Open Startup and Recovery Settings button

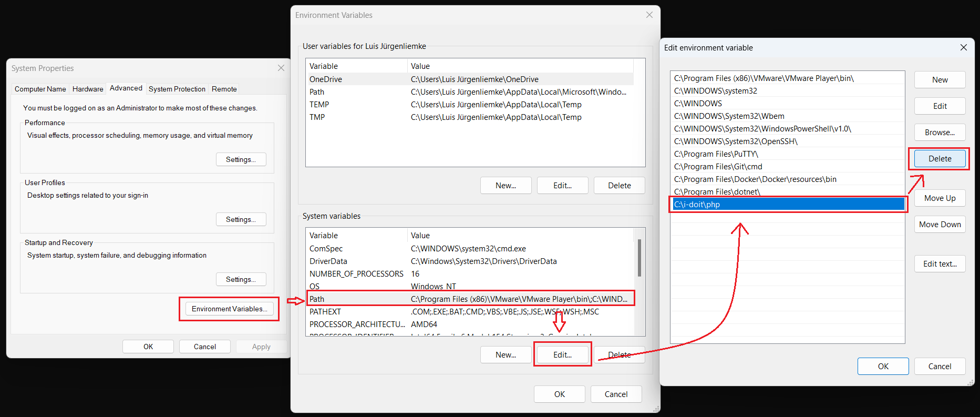click(x=241, y=279)
